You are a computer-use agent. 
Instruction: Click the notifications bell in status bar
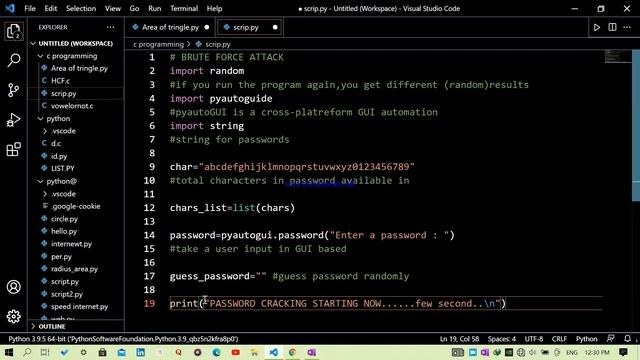click(x=627, y=339)
